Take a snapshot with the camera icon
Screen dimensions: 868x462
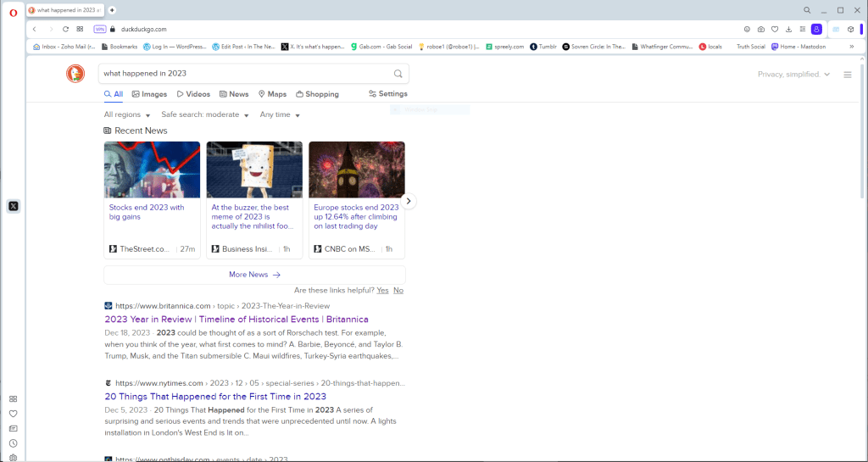pyautogui.click(x=761, y=29)
